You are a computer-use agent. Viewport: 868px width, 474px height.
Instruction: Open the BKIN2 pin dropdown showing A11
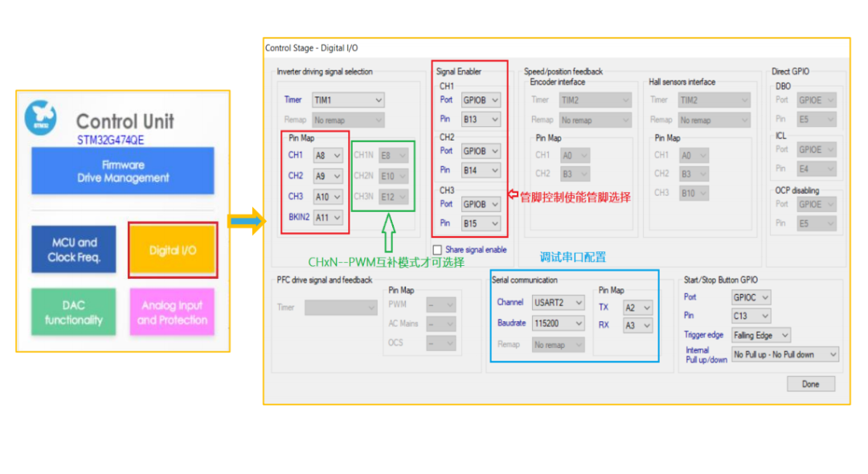(326, 217)
